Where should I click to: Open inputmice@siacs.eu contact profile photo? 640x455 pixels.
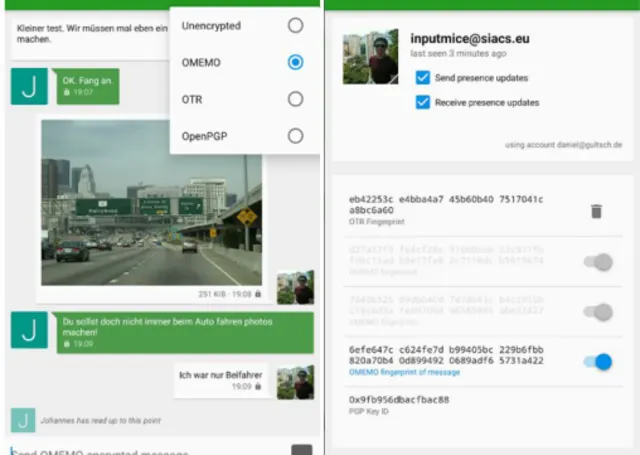(371, 56)
